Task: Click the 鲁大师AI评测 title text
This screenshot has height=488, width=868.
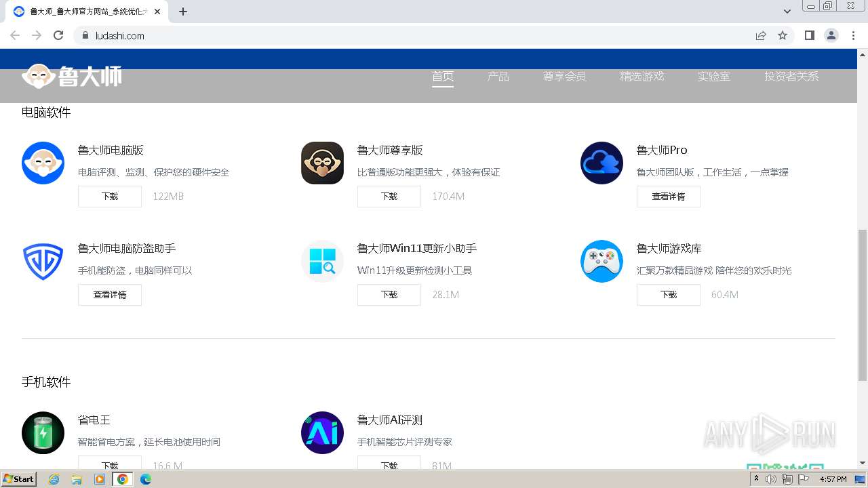Action: [390, 420]
